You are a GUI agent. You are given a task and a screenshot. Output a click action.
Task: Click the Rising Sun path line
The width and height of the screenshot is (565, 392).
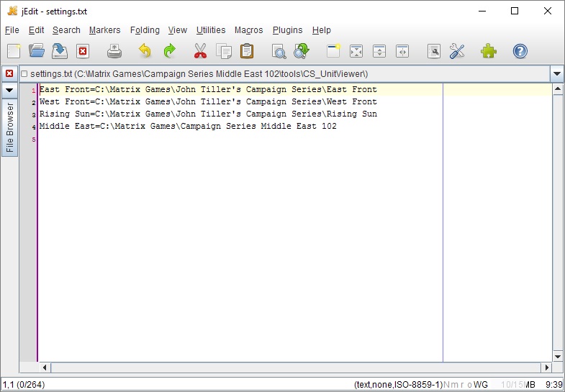[208, 114]
